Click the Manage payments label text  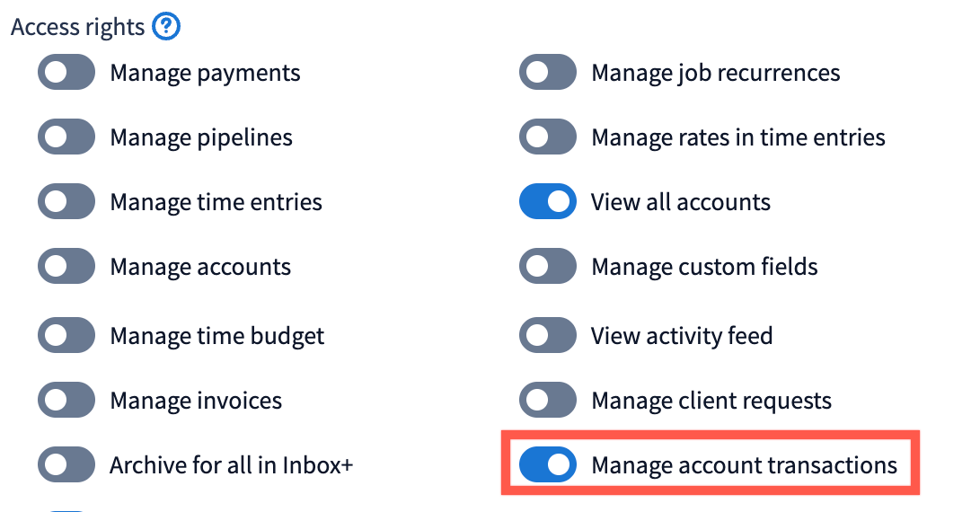205,73
